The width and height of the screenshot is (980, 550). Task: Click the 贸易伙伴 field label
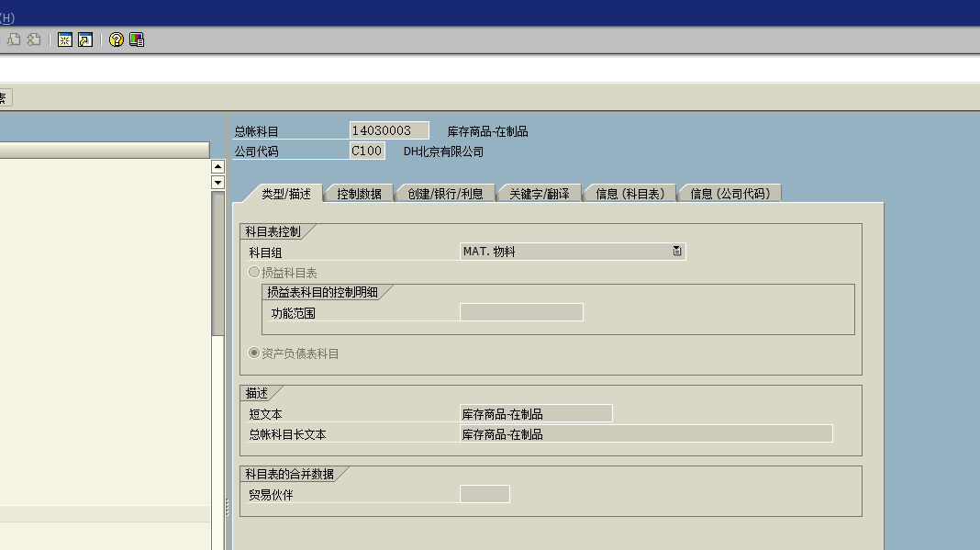pos(271,495)
